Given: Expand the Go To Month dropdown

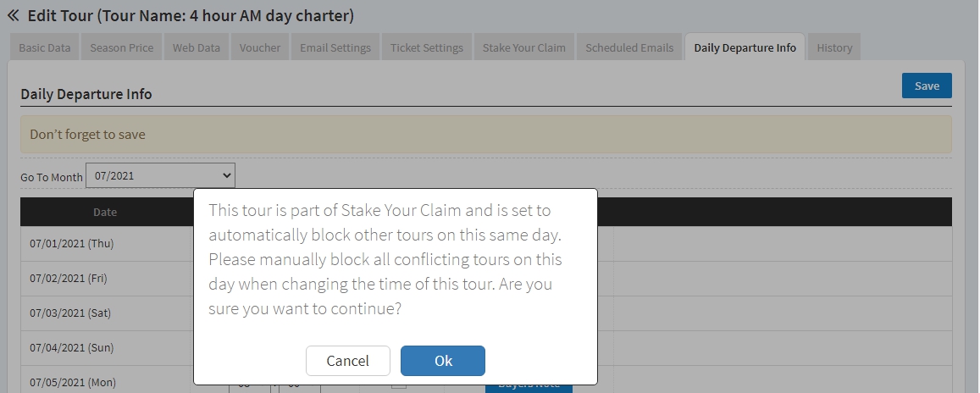Looking at the screenshot, I should [x=160, y=175].
